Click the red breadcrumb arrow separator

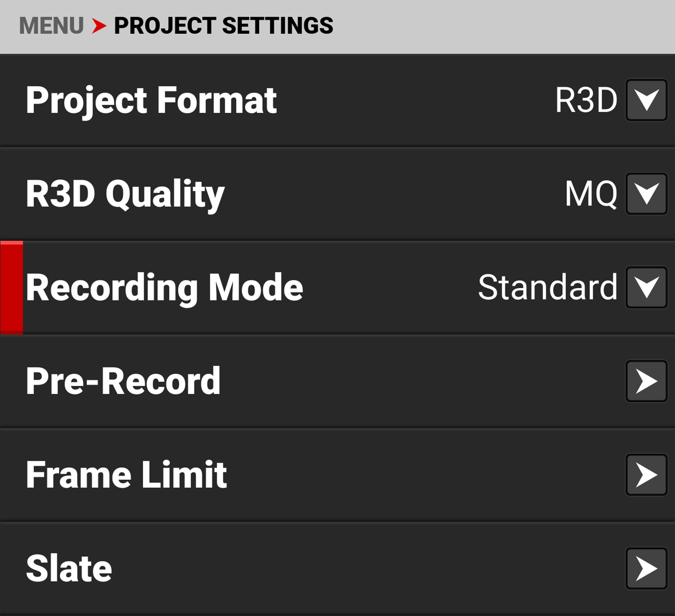(99, 26)
